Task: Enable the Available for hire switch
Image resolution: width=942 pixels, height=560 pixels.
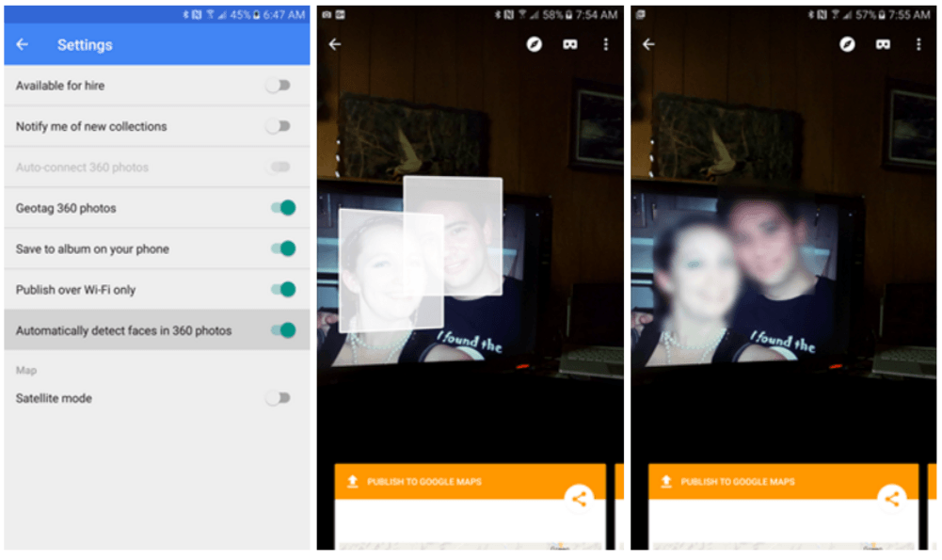Action: click(x=279, y=86)
